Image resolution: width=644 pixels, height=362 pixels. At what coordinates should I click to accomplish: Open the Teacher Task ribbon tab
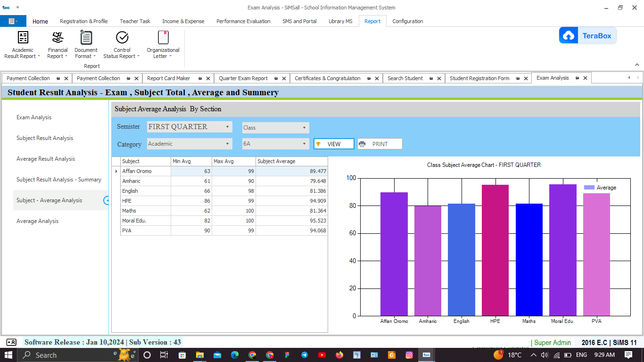click(135, 21)
